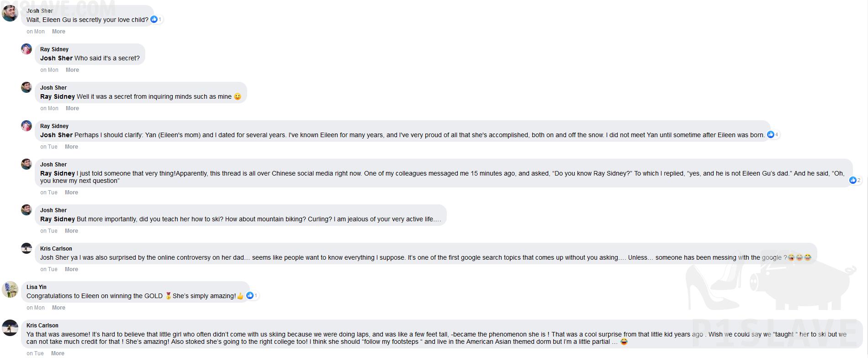Viewport: 868px width, 358px height.
Task: Open More options under Lisa Yin's comment
Action: [x=58, y=308]
